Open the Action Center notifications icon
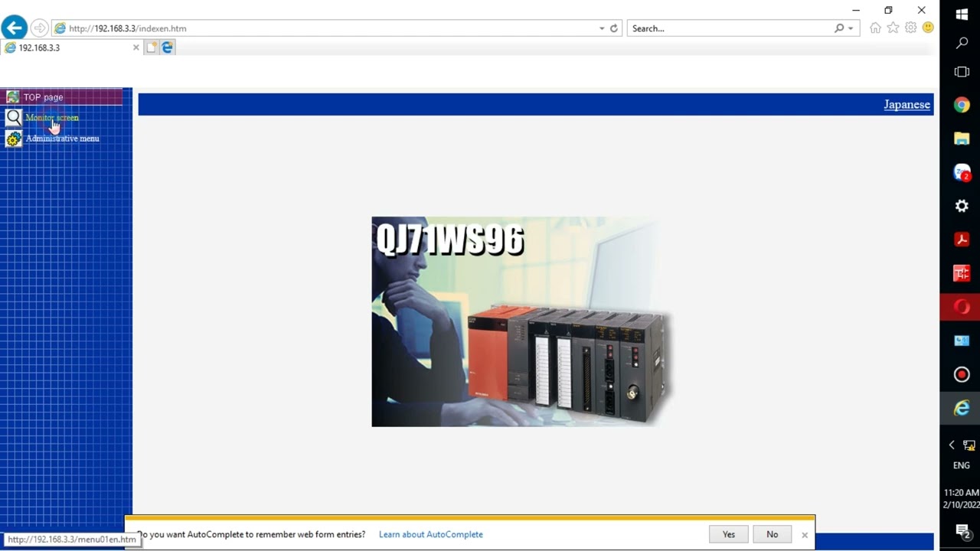 pos(962,530)
